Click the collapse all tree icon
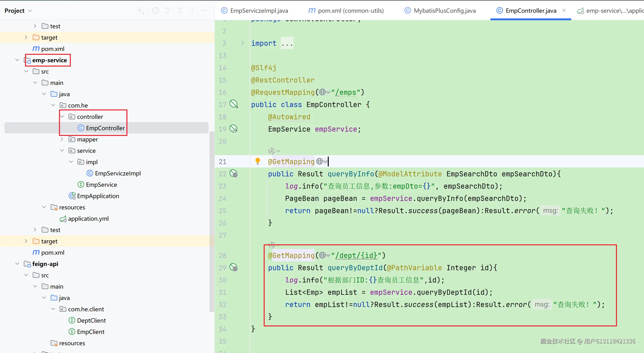 click(180, 11)
